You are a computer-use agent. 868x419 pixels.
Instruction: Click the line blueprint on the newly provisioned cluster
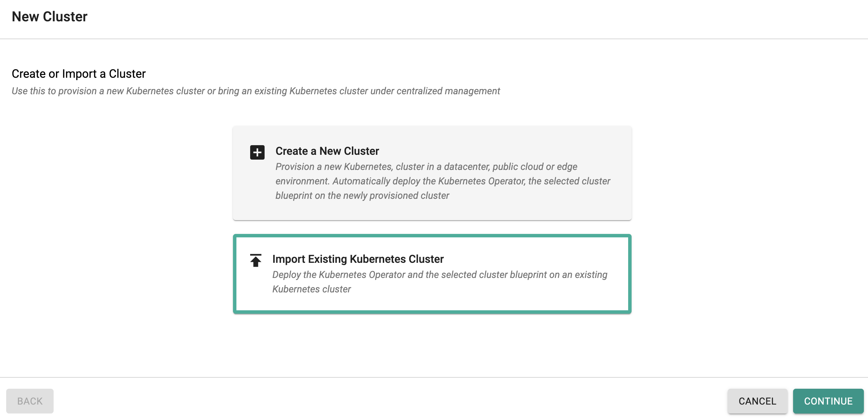pos(362,195)
